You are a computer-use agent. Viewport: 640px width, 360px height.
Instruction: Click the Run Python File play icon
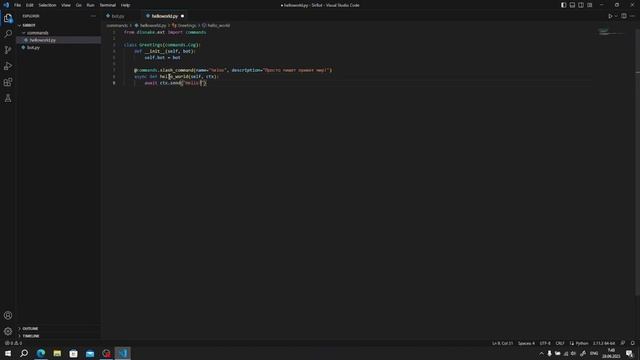(610, 16)
